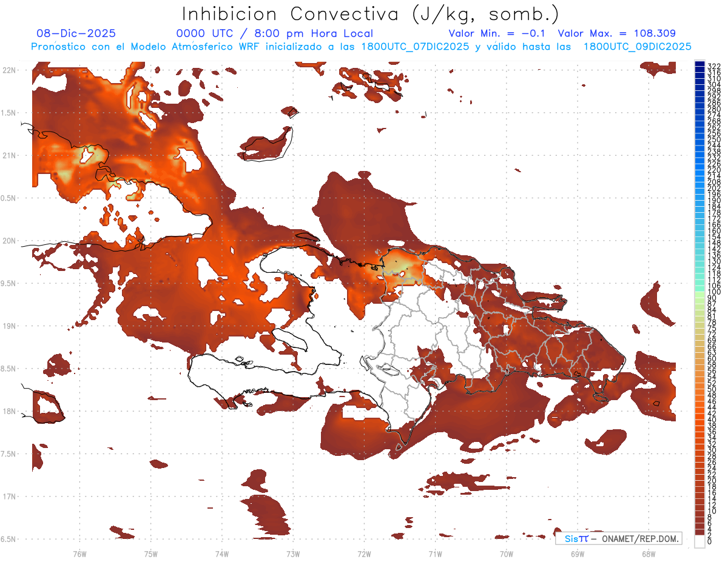The width and height of the screenshot is (728, 562).
Task: Click the "20" legend value
Action: pos(712,480)
